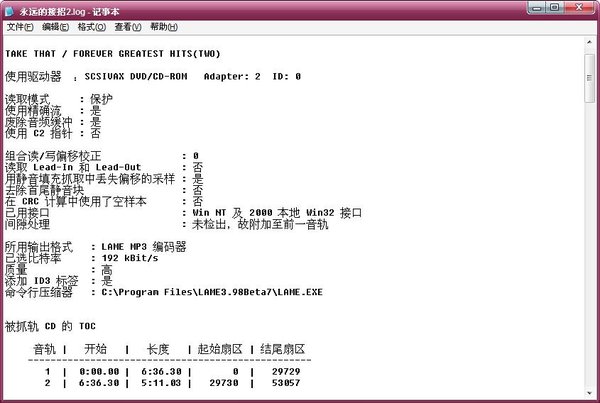Image resolution: width=600 pixels, height=403 pixels.
Task: Click the 使用精确流 line
Action: click(53, 111)
